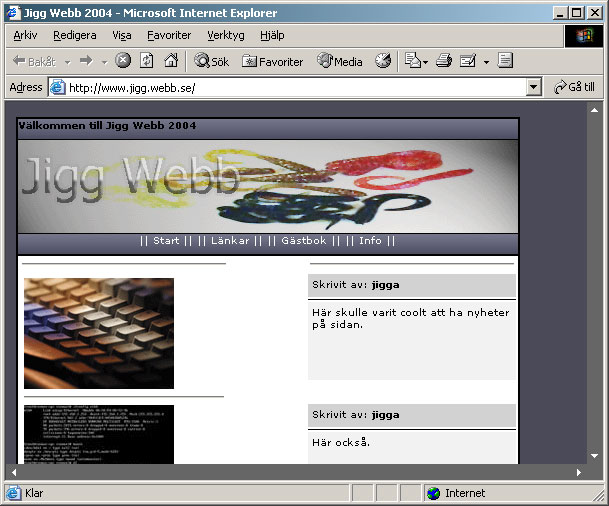Go to the Home page icon
Viewport: 609px width, 506px height.
tap(171, 61)
